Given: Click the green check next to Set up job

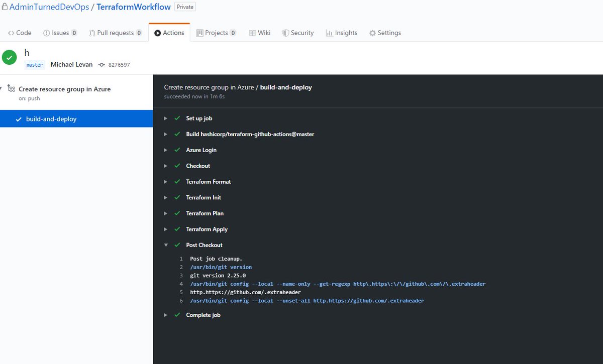Looking at the screenshot, I should 177,118.
